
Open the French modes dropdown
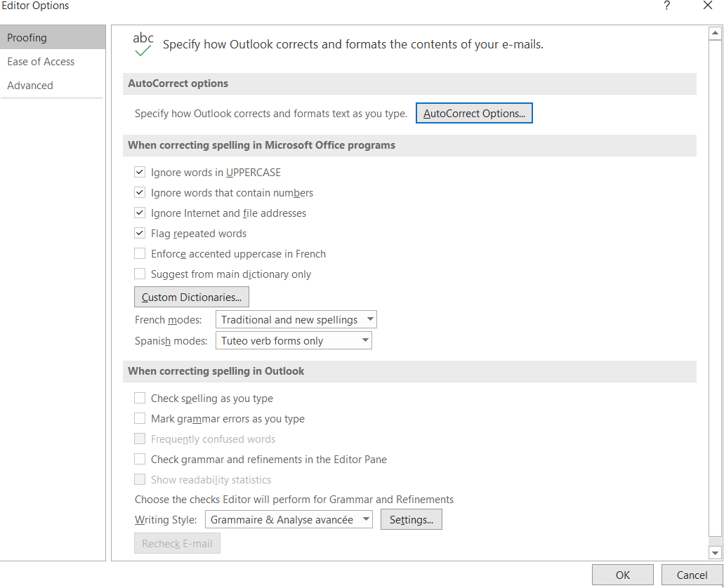(x=296, y=320)
